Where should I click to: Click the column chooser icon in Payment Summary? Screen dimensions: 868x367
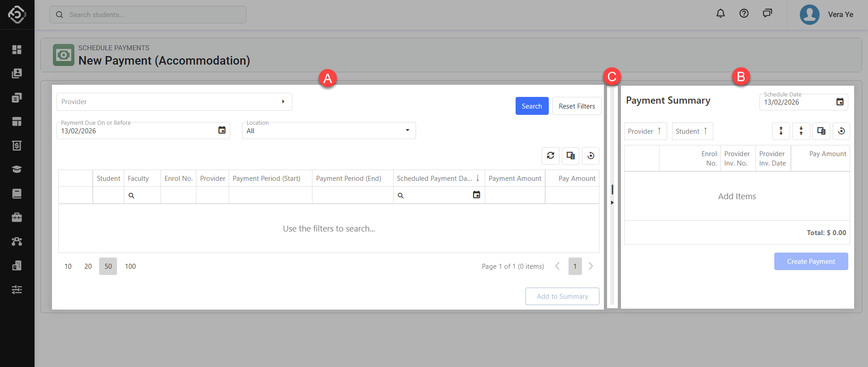coord(821,131)
